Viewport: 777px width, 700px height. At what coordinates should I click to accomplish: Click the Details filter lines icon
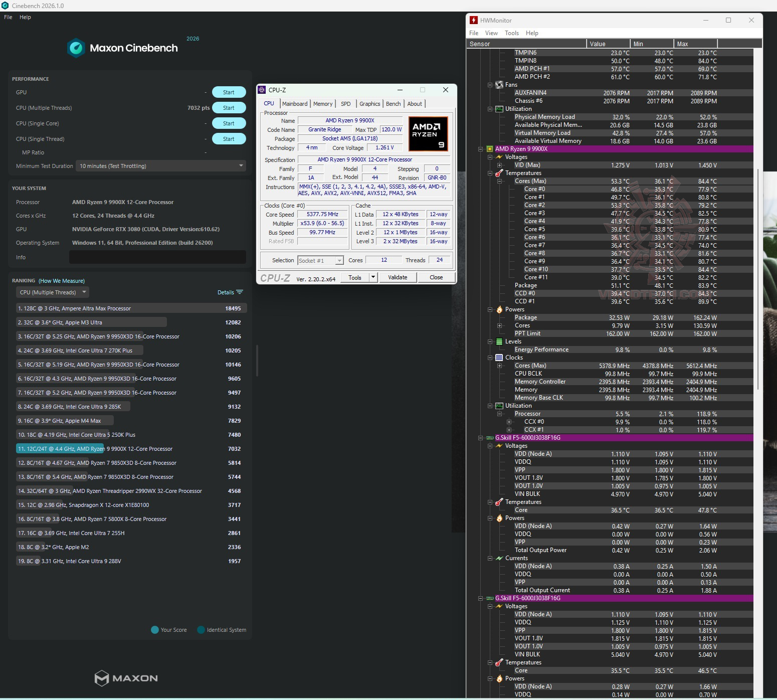click(x=240, y=292)
